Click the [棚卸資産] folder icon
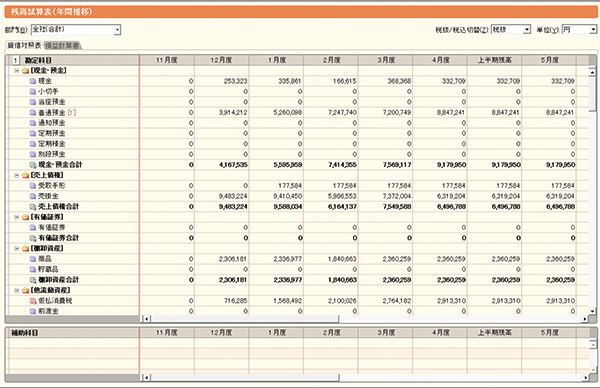The image size is (600, 388). tap(26, 248)
